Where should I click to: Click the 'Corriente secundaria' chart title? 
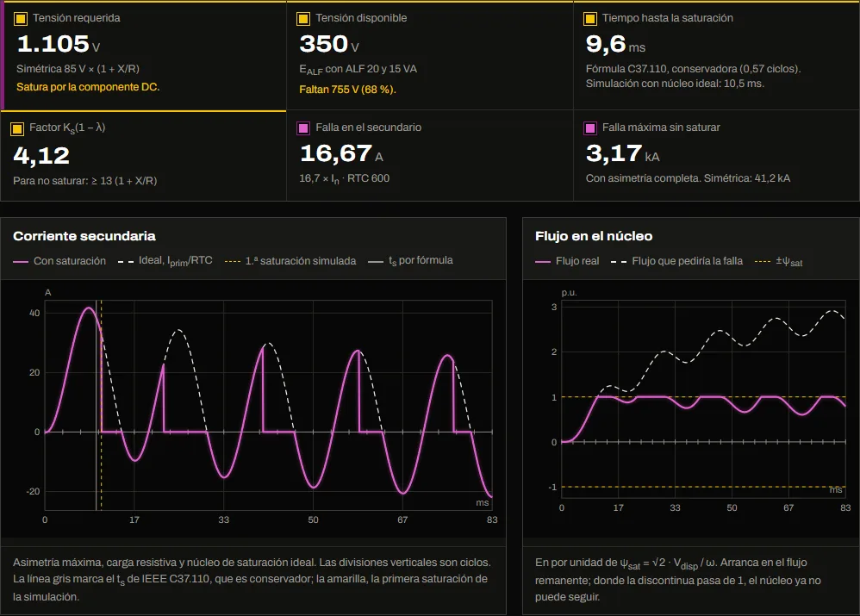click(84, 236)
